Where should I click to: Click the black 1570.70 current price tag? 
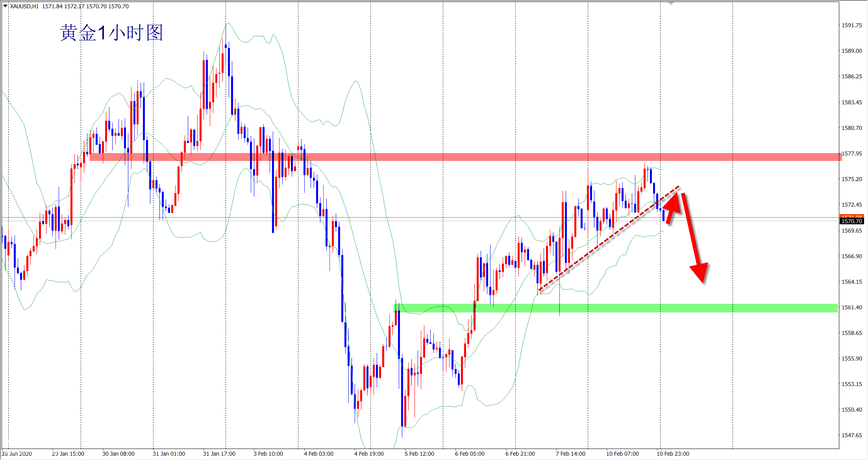point(851,222)
